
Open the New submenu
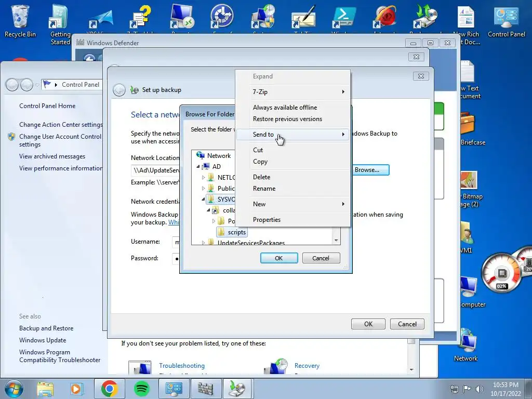tap(293, 204)
